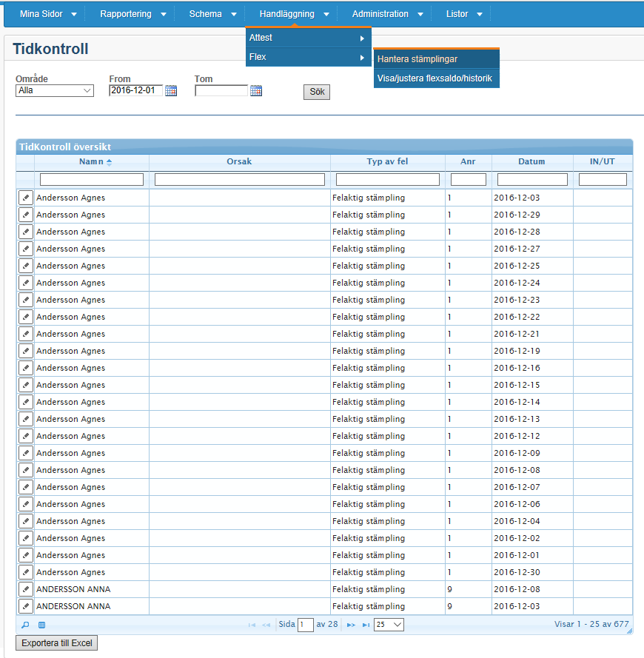Click the column chooser icon in the grid footer
Viewport: 644px width, 658px height.
point(41,625)
